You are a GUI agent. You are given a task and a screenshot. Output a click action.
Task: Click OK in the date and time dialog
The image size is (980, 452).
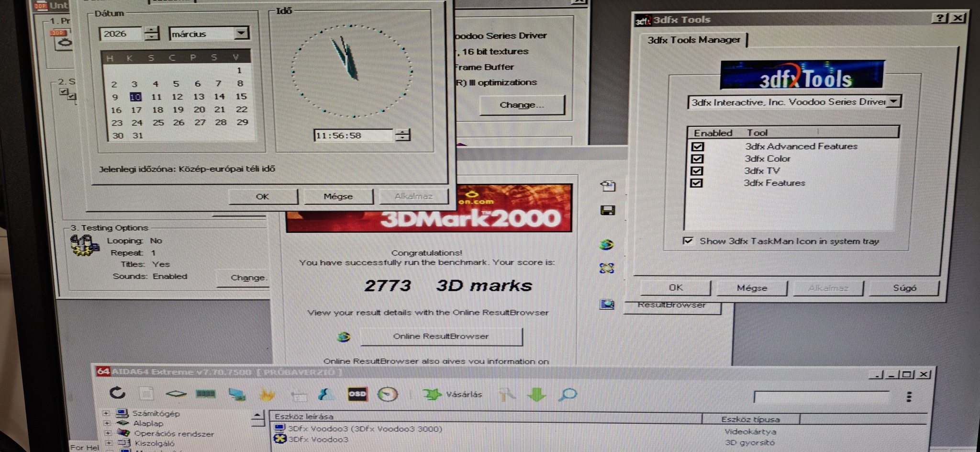pyautogui.click(x=262, y=196)
